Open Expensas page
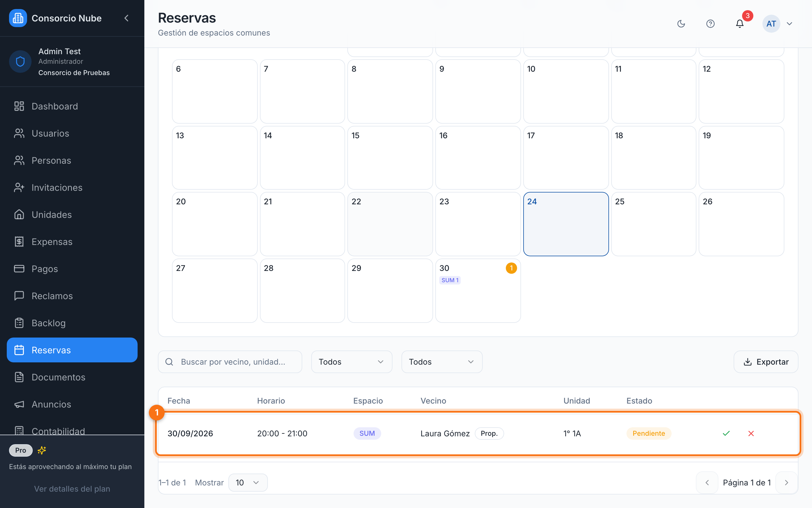Image resolution: width=812 pixels, height=508 pixels. click(x=72, y=242)
